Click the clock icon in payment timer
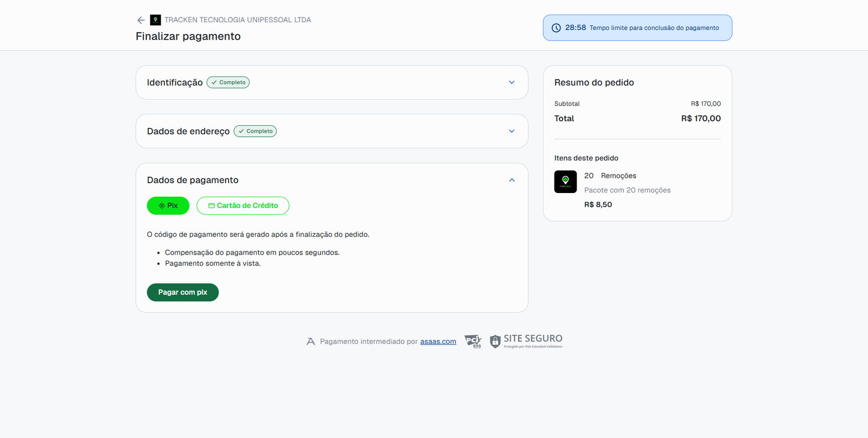Screen dimensions: 868x438 tap(556, 28)
